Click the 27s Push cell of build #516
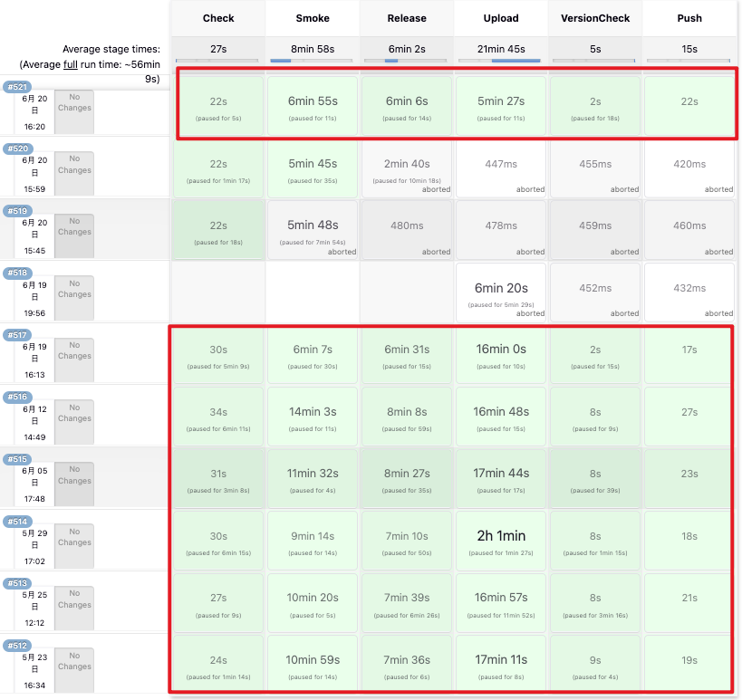Viewport: 742px width, 700px height. point(689,417)
